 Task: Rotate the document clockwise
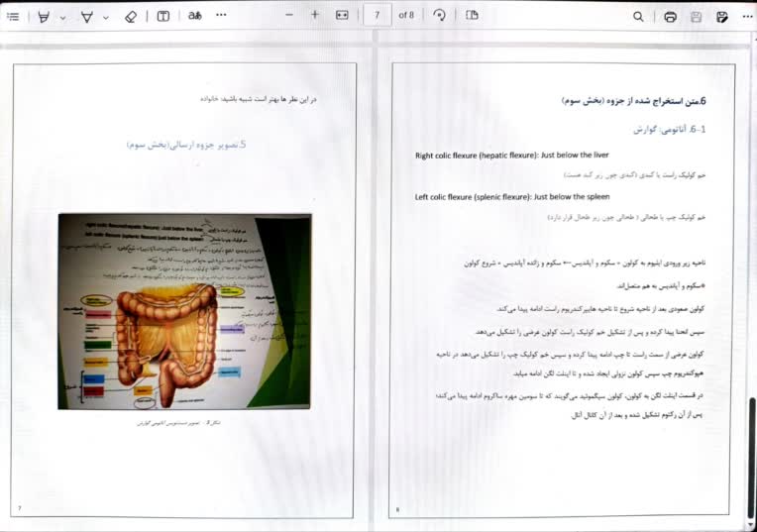439,15
